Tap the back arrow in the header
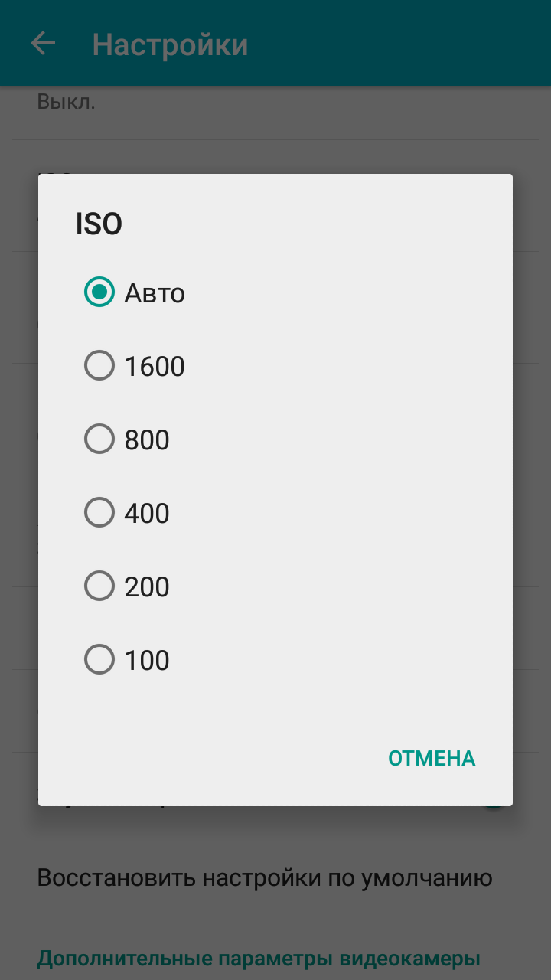The image size is (551, 980). click(x=43, y=44)
